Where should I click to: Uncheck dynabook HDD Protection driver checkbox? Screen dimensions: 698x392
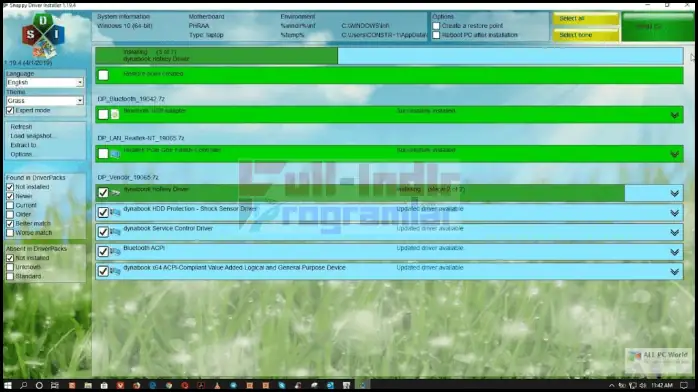[103, 212]
